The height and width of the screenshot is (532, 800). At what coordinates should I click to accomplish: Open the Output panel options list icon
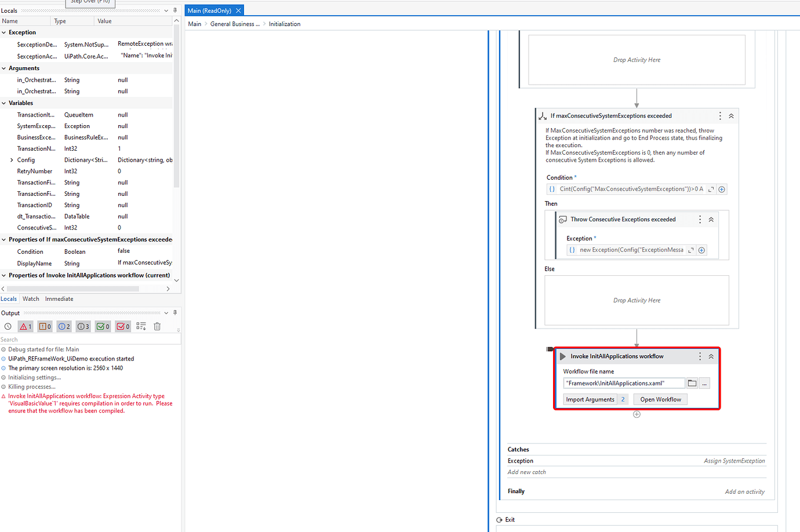[141, 326]
